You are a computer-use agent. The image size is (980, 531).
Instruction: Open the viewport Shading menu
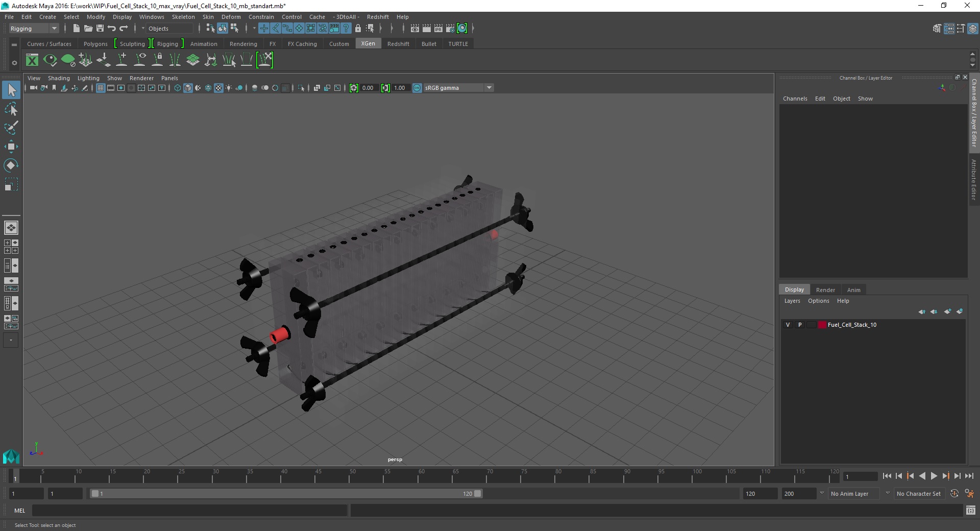(x=59, y=78)
